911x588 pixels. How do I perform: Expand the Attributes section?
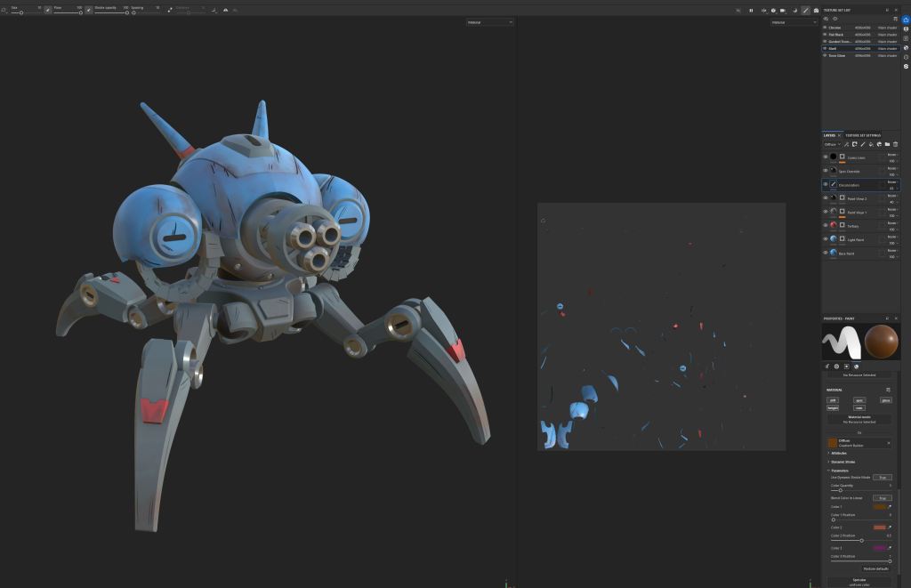pyautogui.click(x=840, y=453)
